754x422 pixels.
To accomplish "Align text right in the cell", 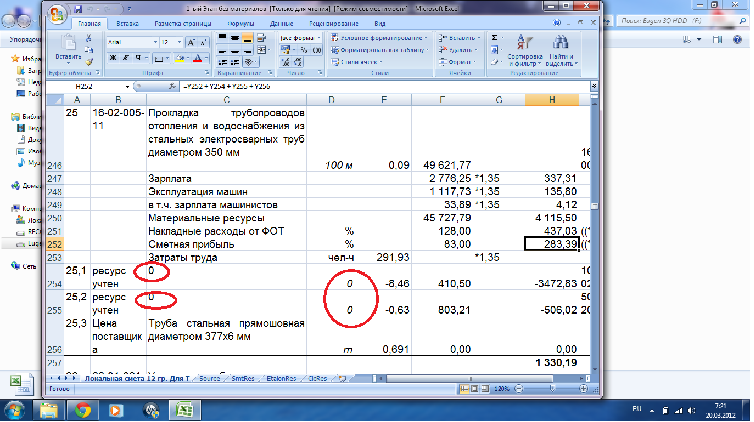I will tap(247, 50).
